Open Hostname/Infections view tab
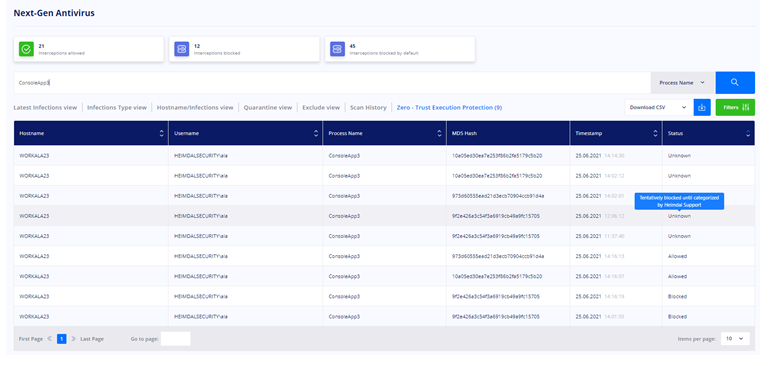This screenshot has height=366, width=773. click(x=195, y=108)
